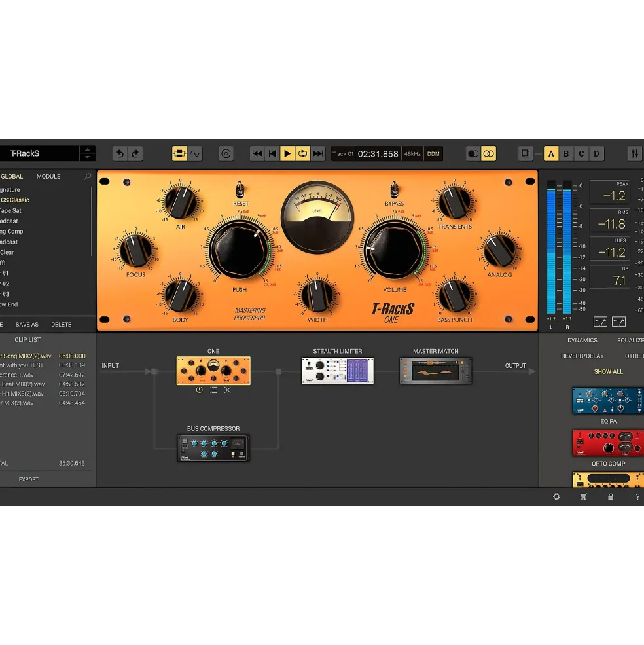Jump to the first track
Image resolution: width=644 pixels, height=645 pixels.
(x=257, y=154)
